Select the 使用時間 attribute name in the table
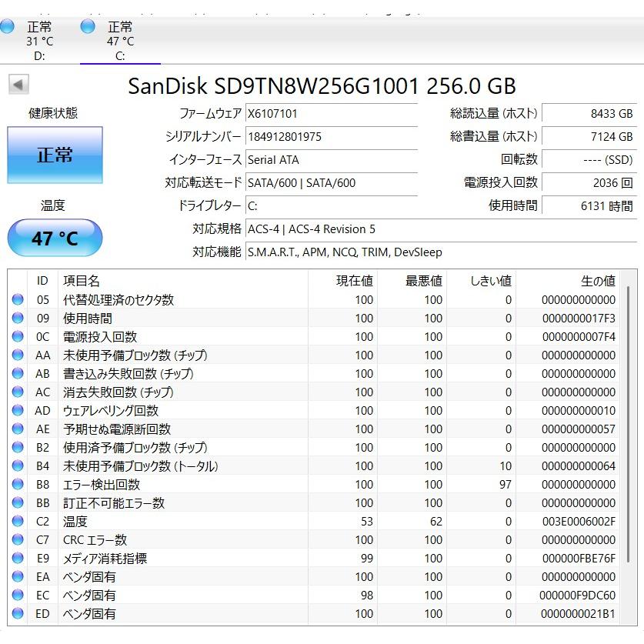 (x=88, y=319)
